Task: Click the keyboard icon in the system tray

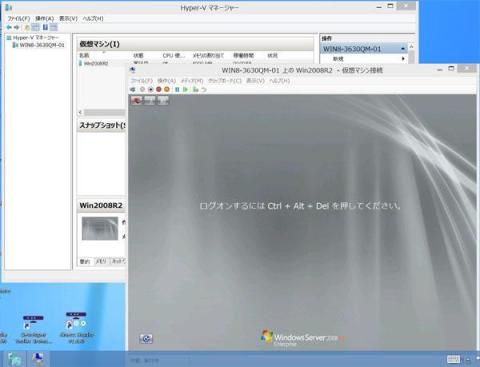Action: [x=453, y=359]
